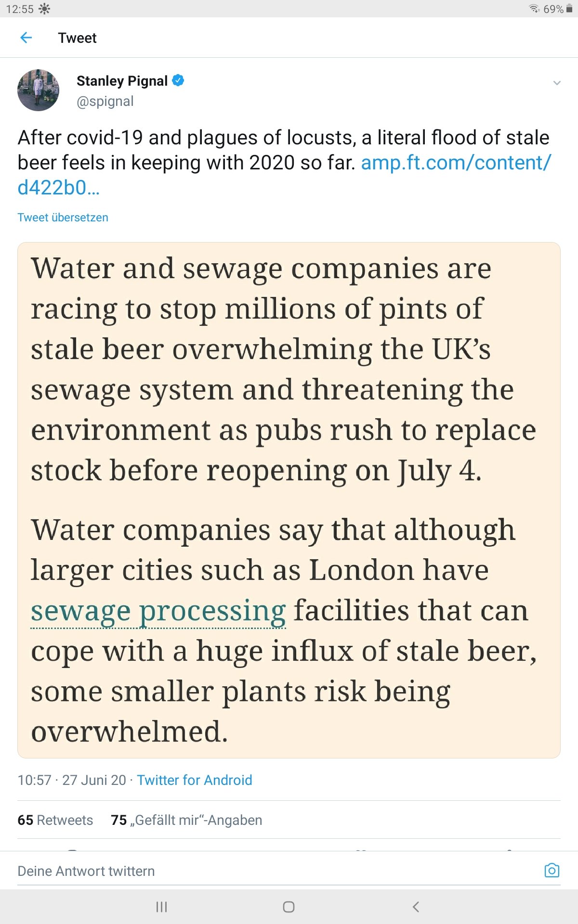
Task: View the 65 Retweets list
Action: (55, 820)
